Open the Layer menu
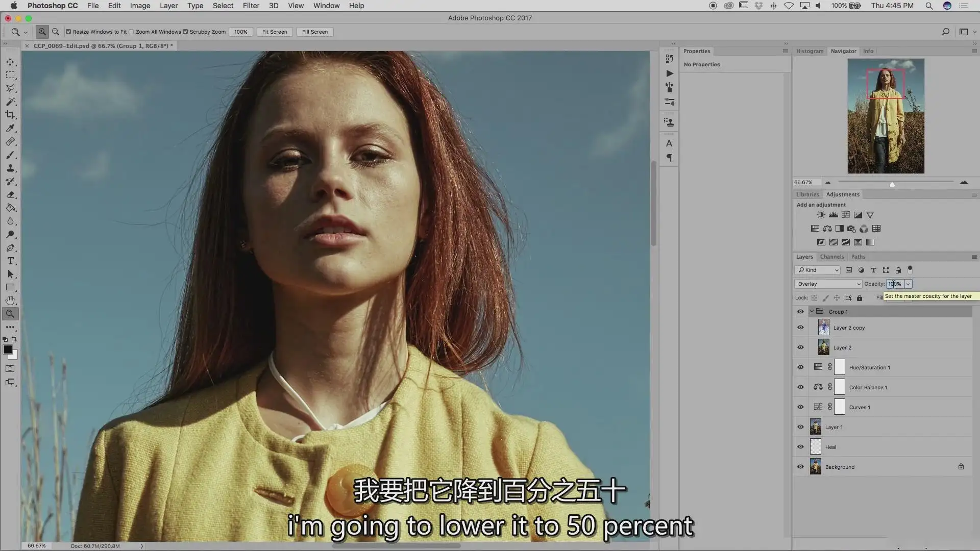 pos(168,6)
